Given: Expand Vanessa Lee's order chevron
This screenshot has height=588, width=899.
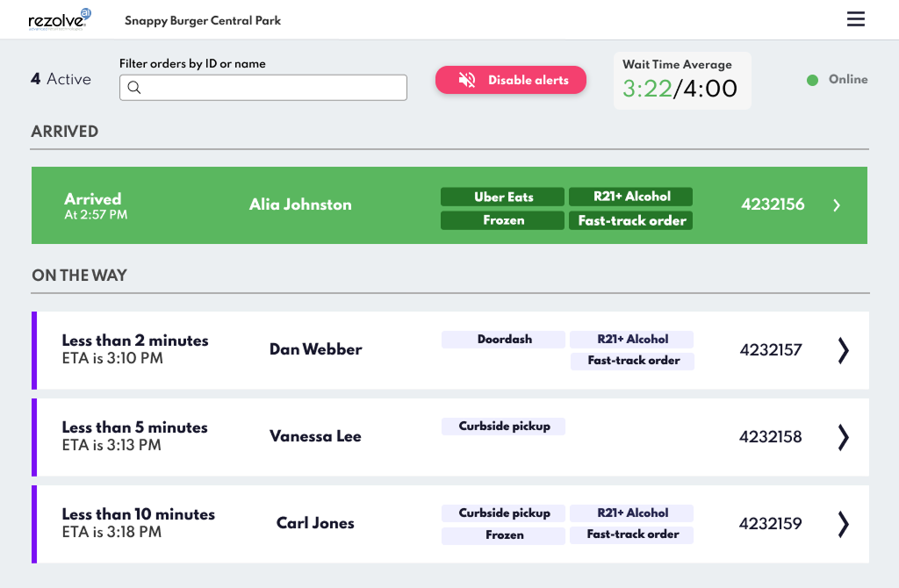Looking at the screenshot, I should pos(843,437).
